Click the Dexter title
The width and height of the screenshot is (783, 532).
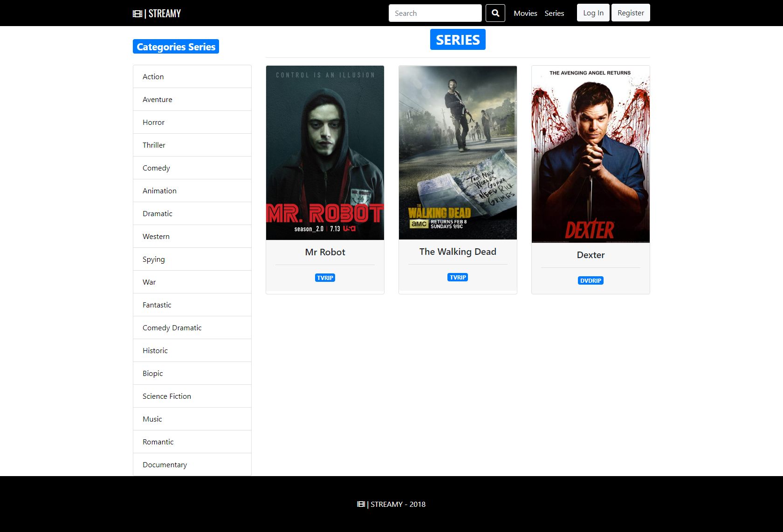point(591,255)
